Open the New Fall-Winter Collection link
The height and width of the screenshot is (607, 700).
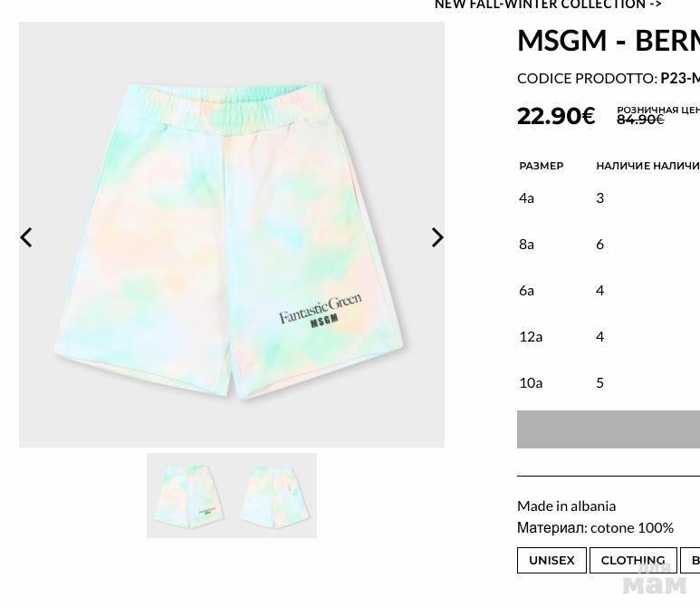pyautogui.click(x=548, y=5)
